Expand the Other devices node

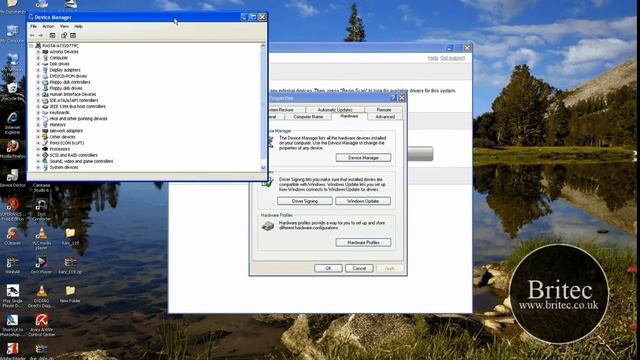click(x=38, y=137)
